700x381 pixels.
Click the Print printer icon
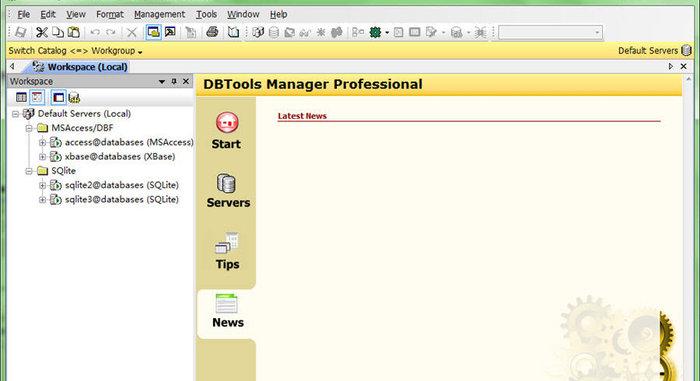pos(212,32)
